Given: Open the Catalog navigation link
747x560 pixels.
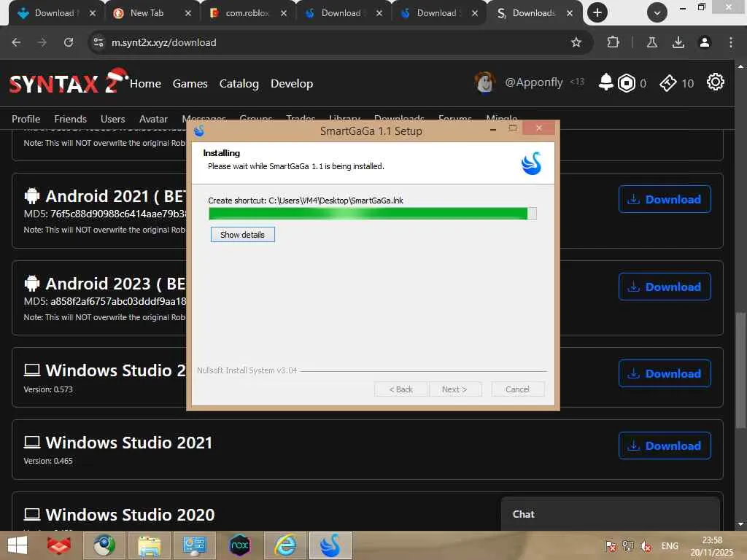Looking at the screenshot, I should tap(239, 83).
